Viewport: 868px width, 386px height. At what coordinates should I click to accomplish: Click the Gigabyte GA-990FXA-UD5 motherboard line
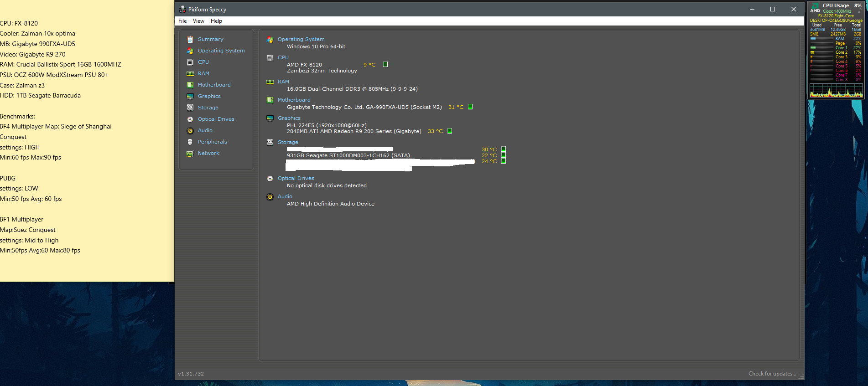click(x=364, y=107)
